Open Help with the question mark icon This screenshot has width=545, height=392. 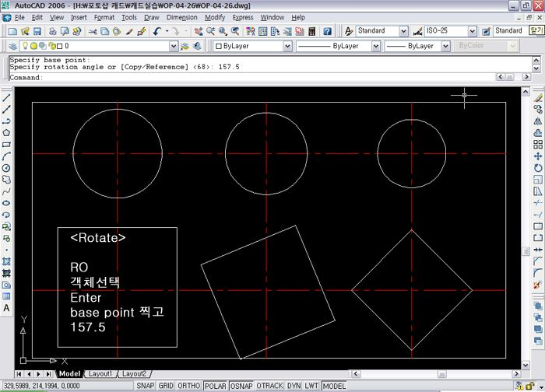click(x=327, y=31)
